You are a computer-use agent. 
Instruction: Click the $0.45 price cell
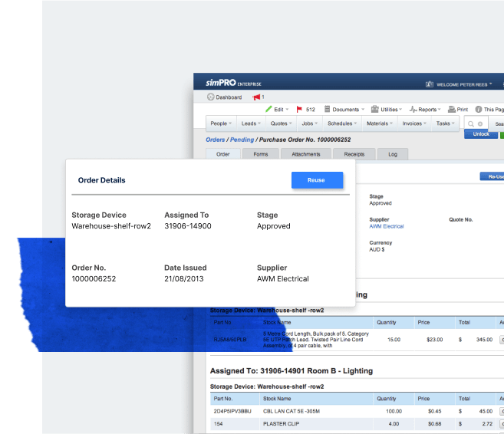pyautogui.click(x=434, y=412)
